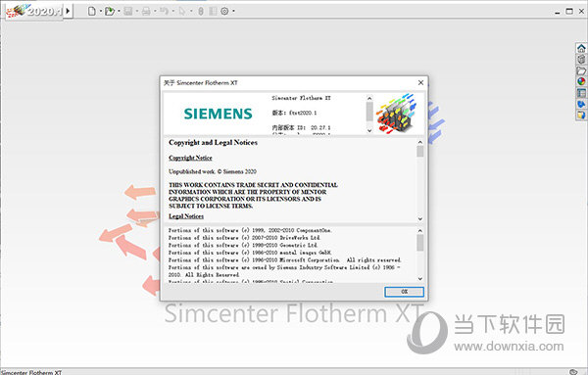Click the blue shapes icon in the task pane
Image resolution: width=588 pixels, height=375 pixels.
coord(581,104)
